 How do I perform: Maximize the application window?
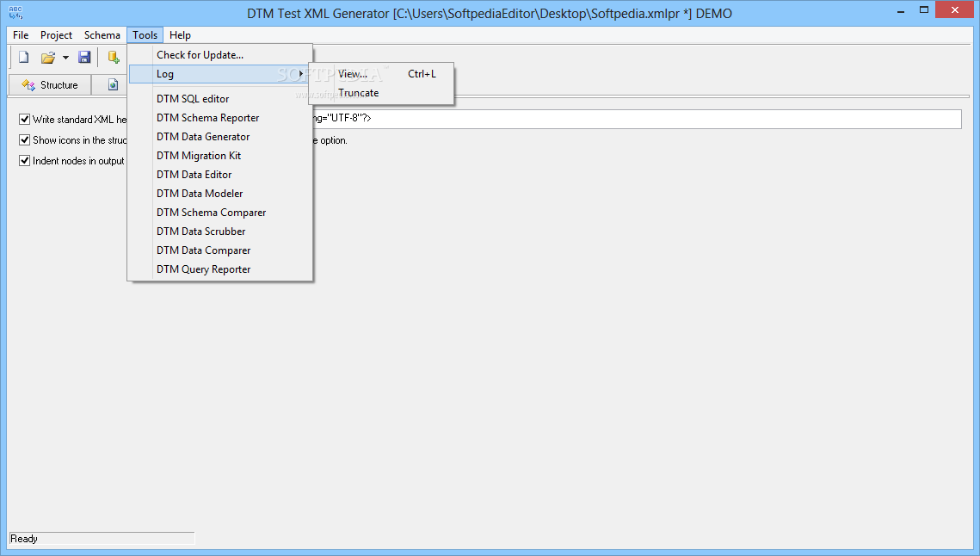[x=924, y=10]
